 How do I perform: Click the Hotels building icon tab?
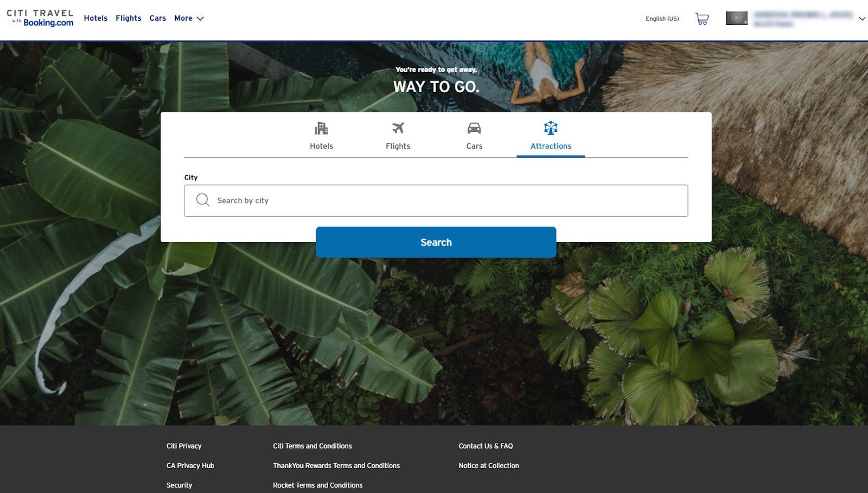pyautogui.click(x=321, y=129)
